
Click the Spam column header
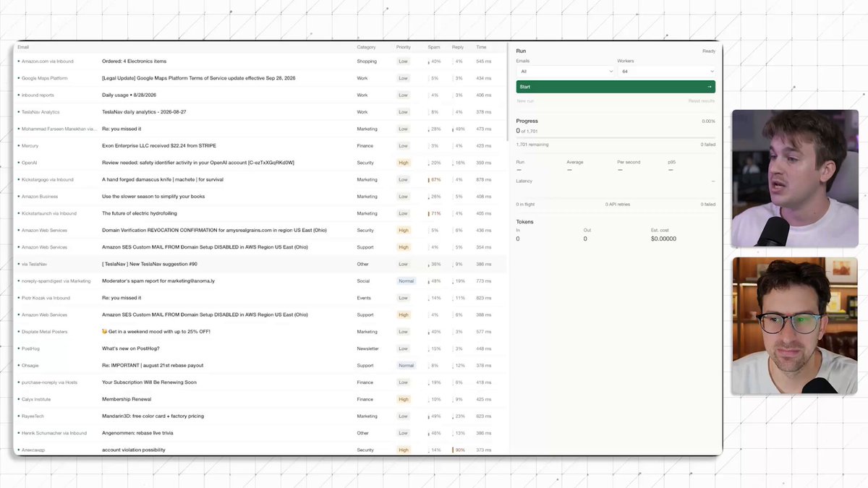(434, 47)
